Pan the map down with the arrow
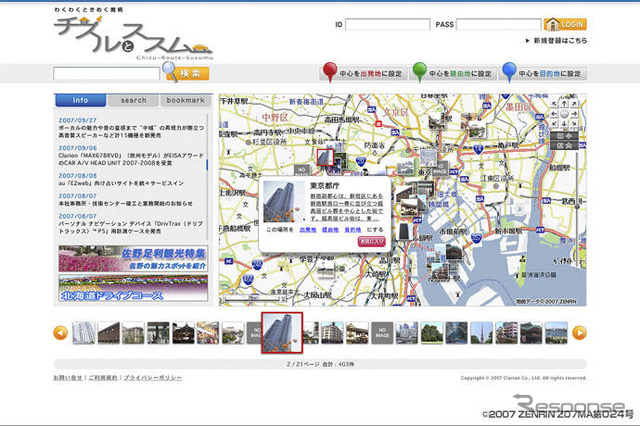This screenshot has width=640, height=426. (x=564, y=123)
